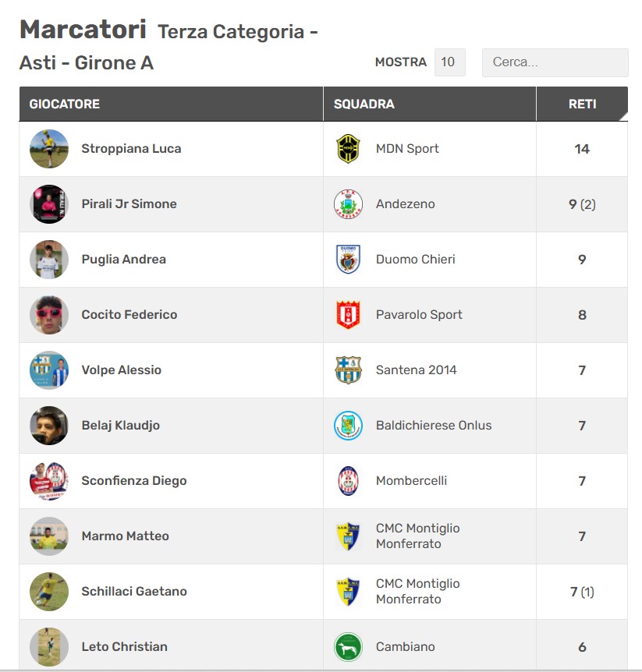Sort table by Squadra column header
The height and width of the screenshot is (672, 642).
pos(364,104)
